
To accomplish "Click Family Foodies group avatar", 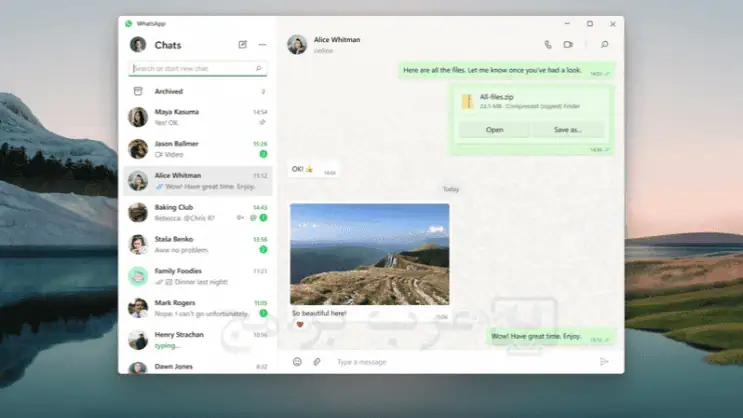I will click(138, 276).
